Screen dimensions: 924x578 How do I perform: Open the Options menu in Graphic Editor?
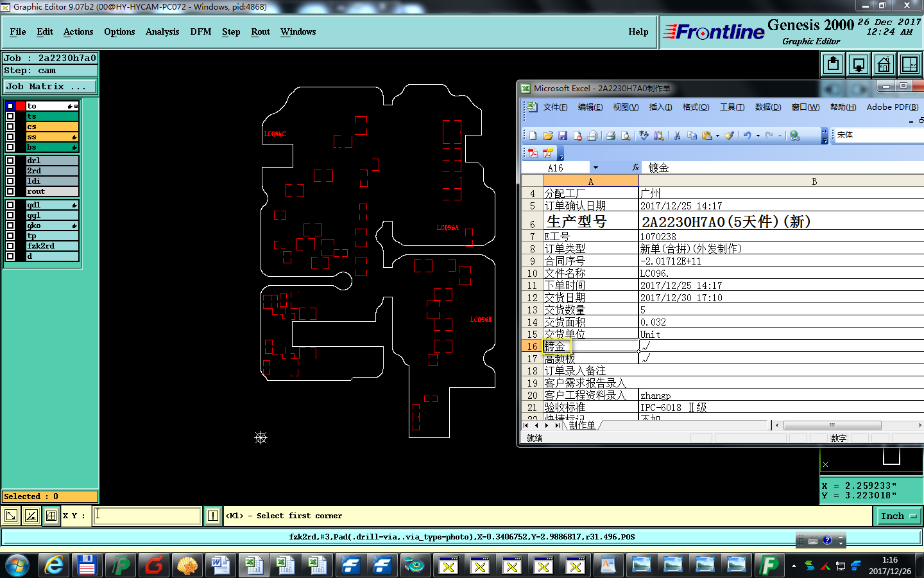pyautogui.click(x=119, y=31)
